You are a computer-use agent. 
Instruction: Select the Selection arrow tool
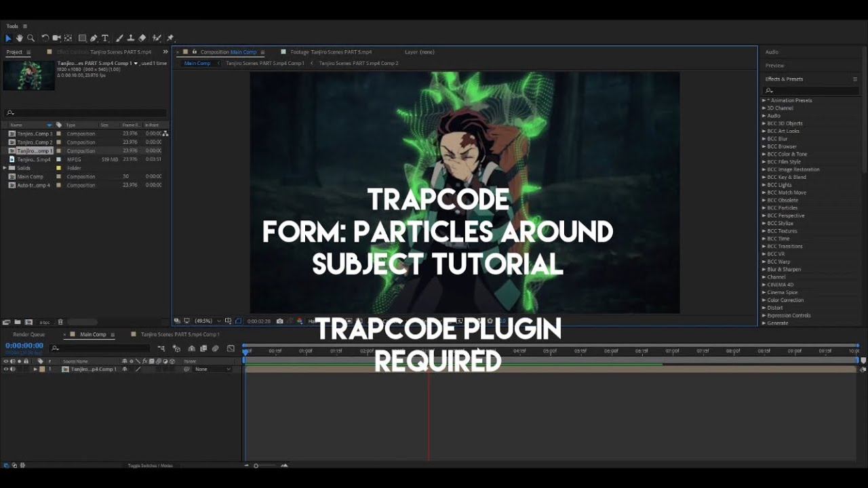[8, 38]
